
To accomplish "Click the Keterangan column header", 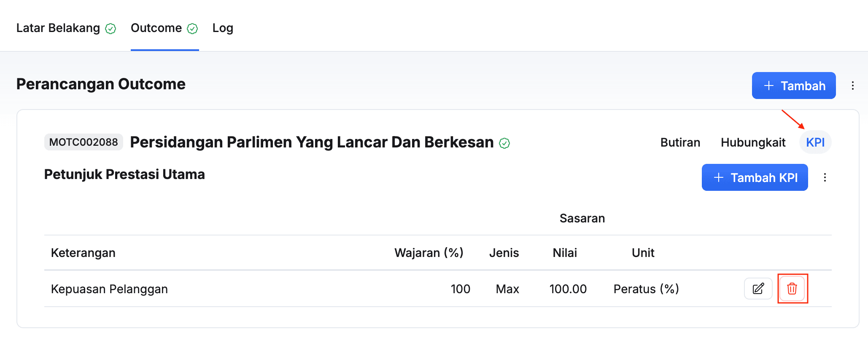I will pyautogui.click(x=83, y=253).
